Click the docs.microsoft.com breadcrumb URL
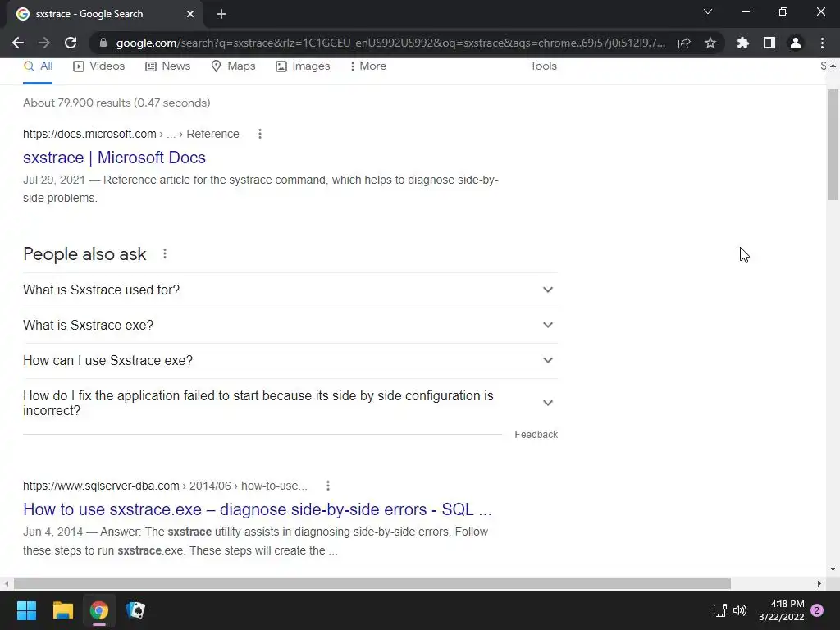The width and height of the screenshot is (840, 630). pyautogui.click(x=130, y=134)
